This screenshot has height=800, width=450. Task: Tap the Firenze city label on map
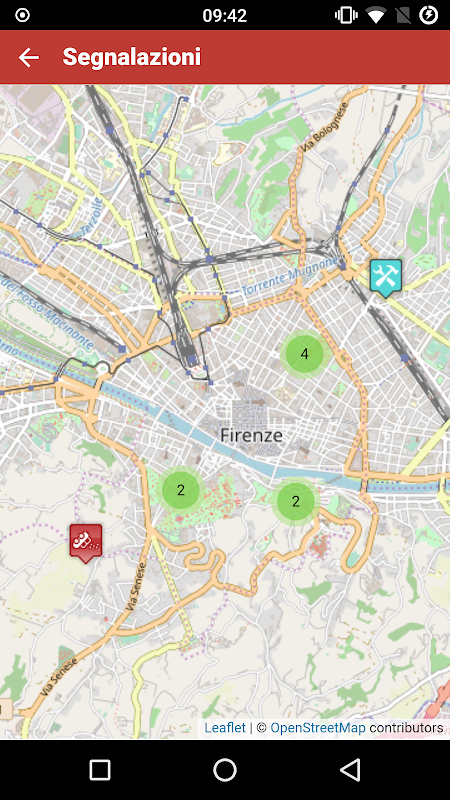251,435
